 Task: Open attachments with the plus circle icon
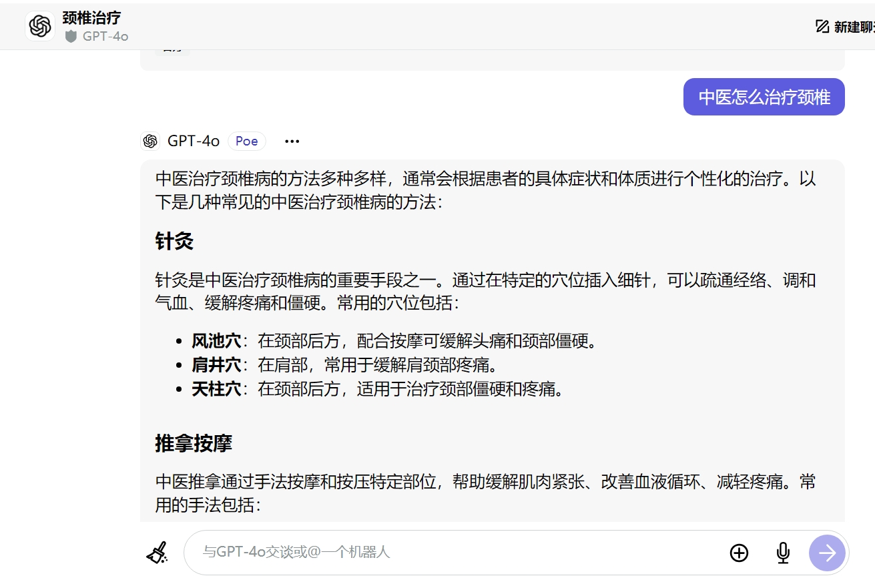tap(739, 553)
